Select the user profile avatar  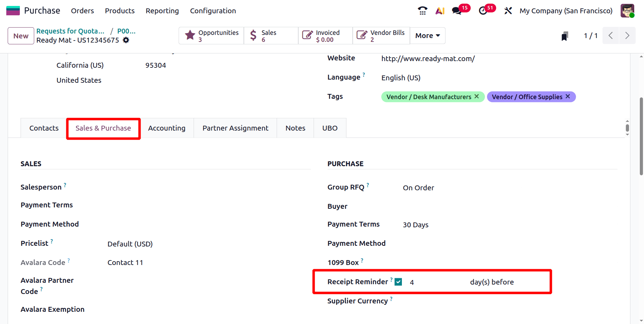[627, 10]
